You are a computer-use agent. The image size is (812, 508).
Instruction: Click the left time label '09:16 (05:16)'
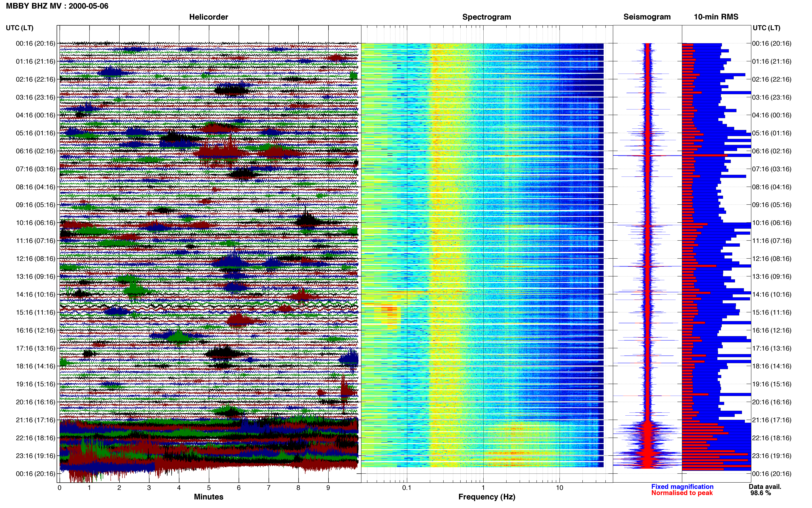click(x=36, y=205)
